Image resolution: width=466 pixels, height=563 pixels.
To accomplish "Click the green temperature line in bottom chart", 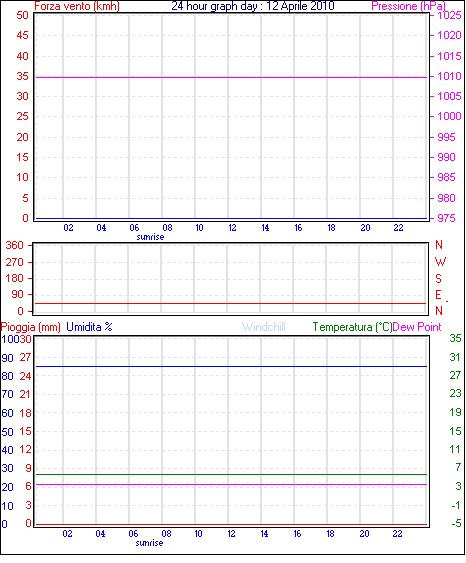I will 231,475.
